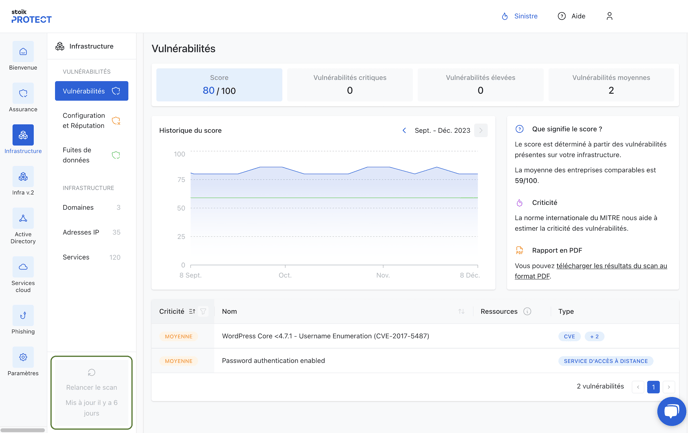Open the user profile icon
688x433 pixels.
pos(609,16)
